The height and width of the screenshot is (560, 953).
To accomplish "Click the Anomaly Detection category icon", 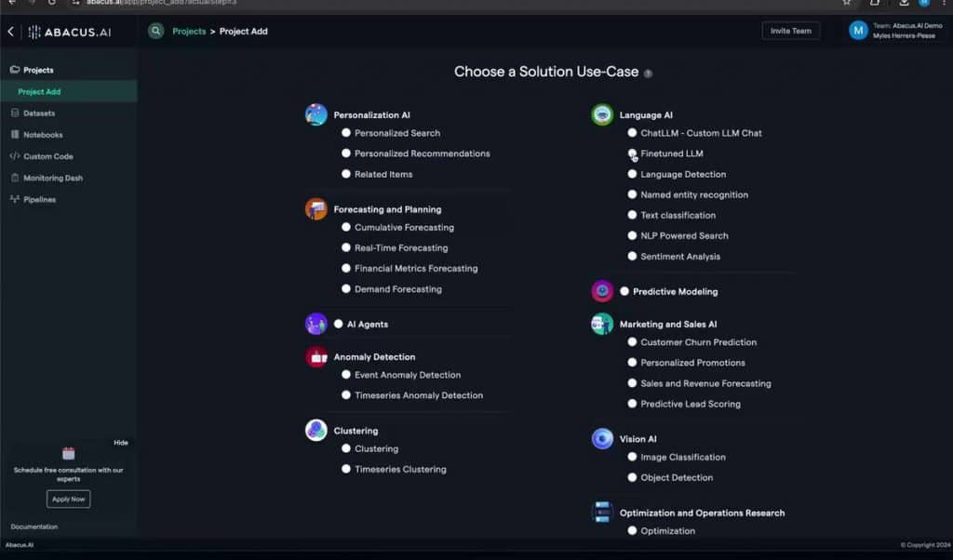I will coord(316,357).
